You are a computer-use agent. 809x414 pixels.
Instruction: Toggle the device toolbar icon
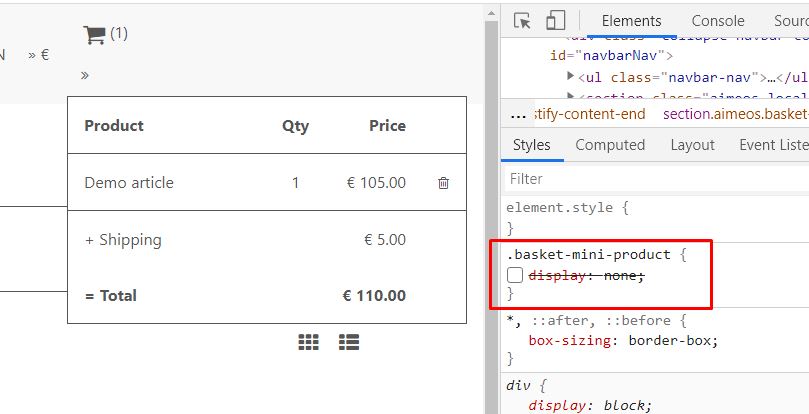[x=556, y=21]
